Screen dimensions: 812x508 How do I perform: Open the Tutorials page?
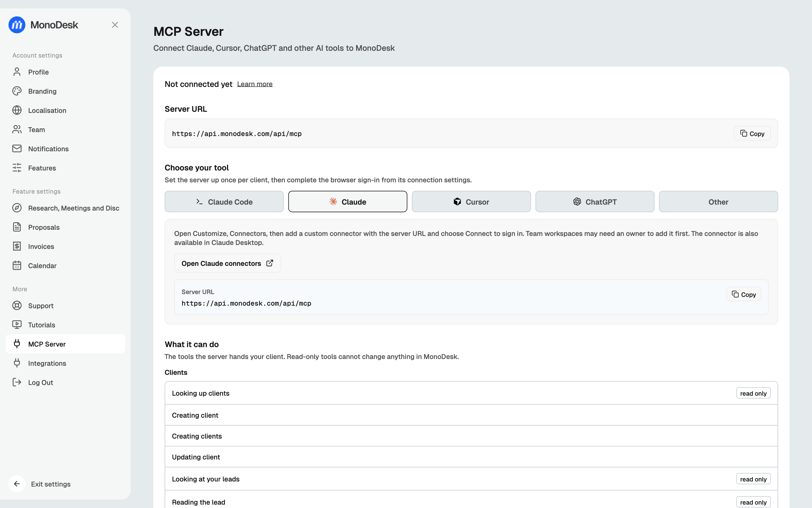65,325
